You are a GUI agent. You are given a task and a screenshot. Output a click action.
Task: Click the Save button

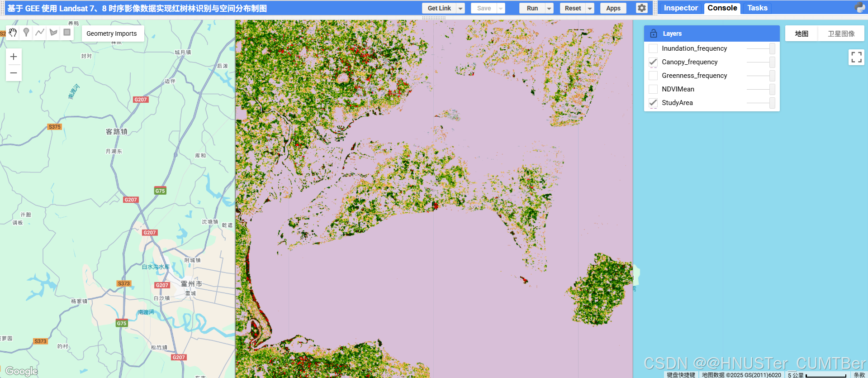(x=484, y=8)
